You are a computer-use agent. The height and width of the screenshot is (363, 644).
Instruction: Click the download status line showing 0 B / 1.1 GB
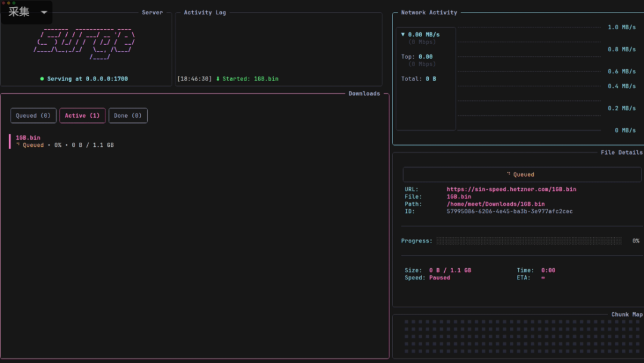coord(65,145)
